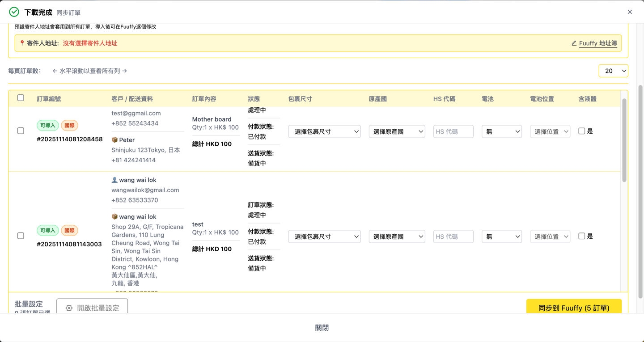Click the X icon to dismiss dialog

pos(630,12)
